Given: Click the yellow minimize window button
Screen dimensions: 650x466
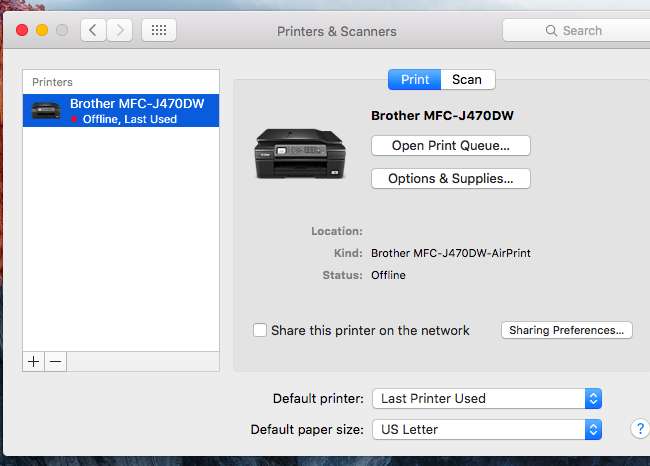Looking at the screenshot, I should (x=42, y=30).
